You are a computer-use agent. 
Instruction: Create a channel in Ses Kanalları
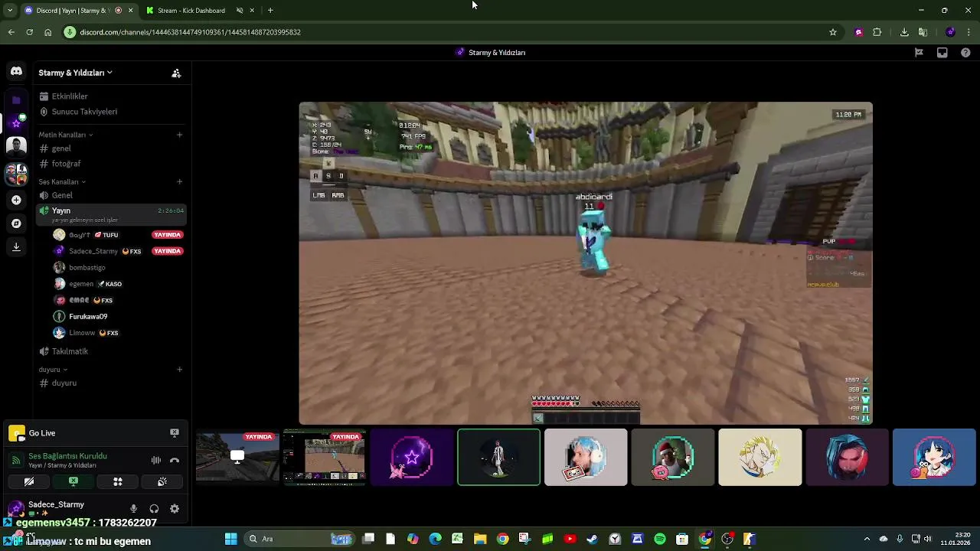[x=179, y=182]
